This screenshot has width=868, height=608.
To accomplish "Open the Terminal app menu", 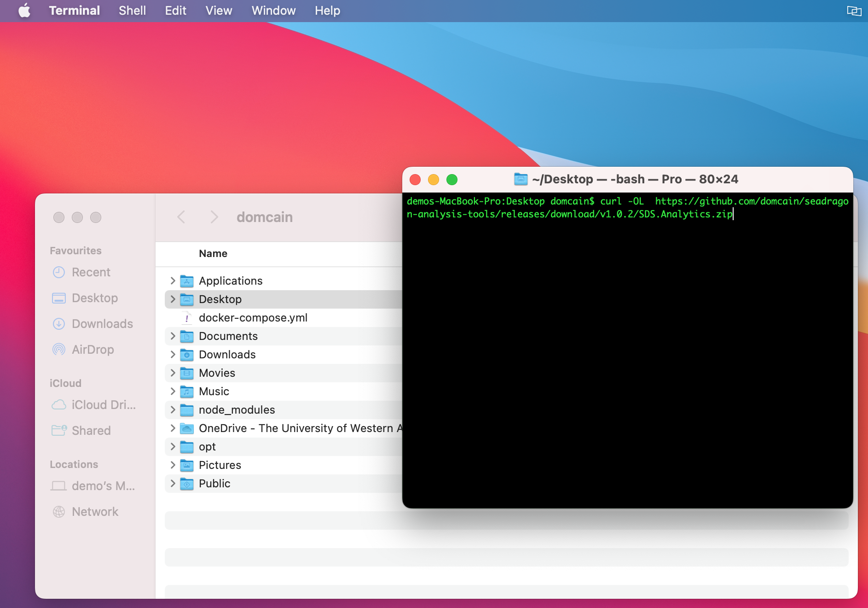I will (x=74, y=11).
